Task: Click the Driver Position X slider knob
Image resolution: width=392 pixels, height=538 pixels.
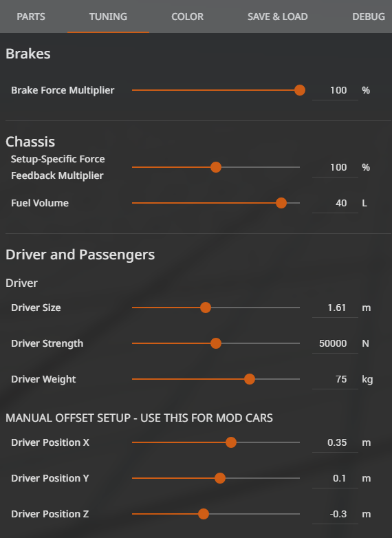Action: point(231,442)
